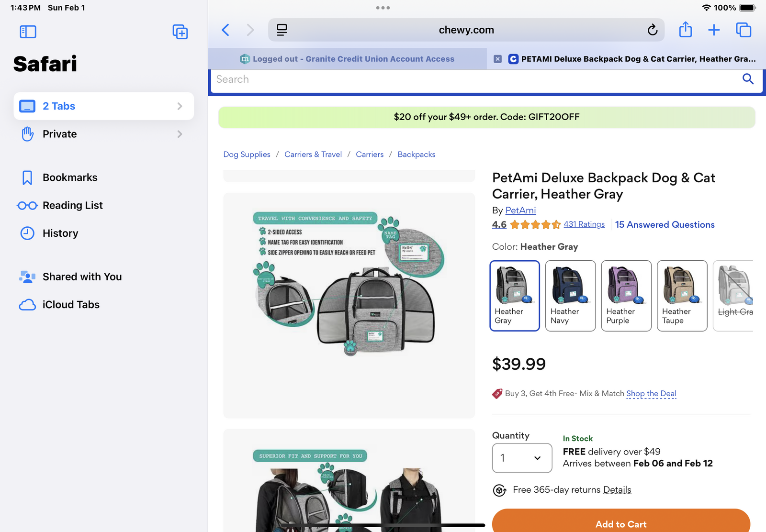This screenshot has width=766, height=532.
Task: Pick the Heather Taupe color option
Action: coord(682,296)
